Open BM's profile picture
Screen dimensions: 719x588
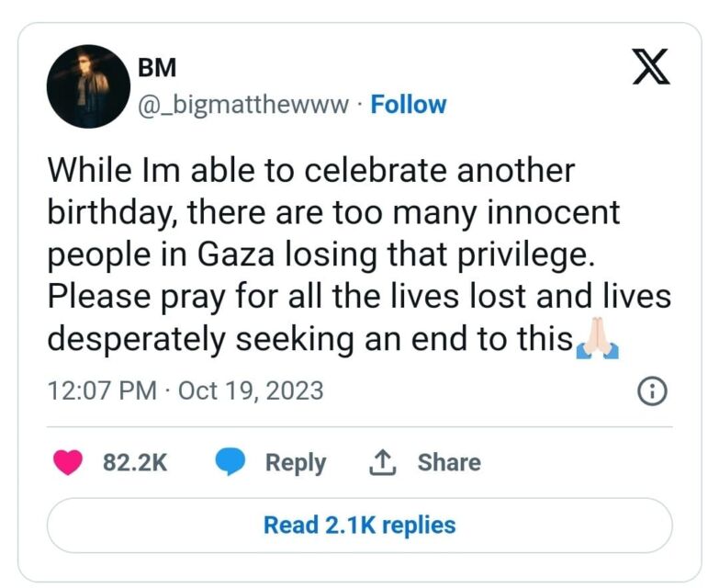tap(88, 86)
